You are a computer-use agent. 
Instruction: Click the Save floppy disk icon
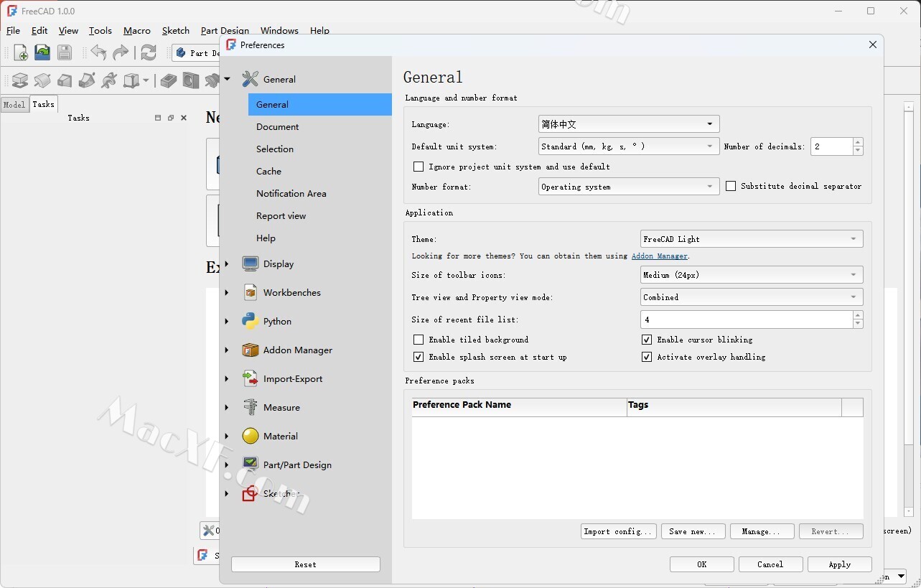pyautogui.click(x=65, y=52)
